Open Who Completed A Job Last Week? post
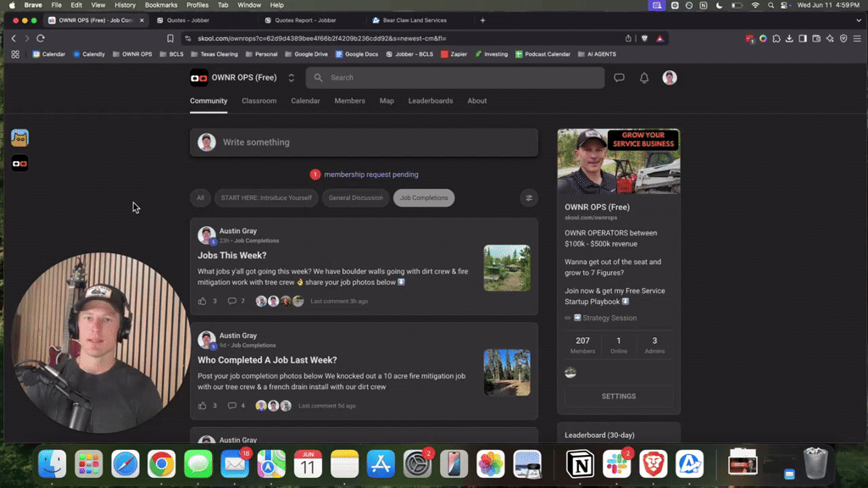This screenshot has width=868, height=488. pos(267,359)
